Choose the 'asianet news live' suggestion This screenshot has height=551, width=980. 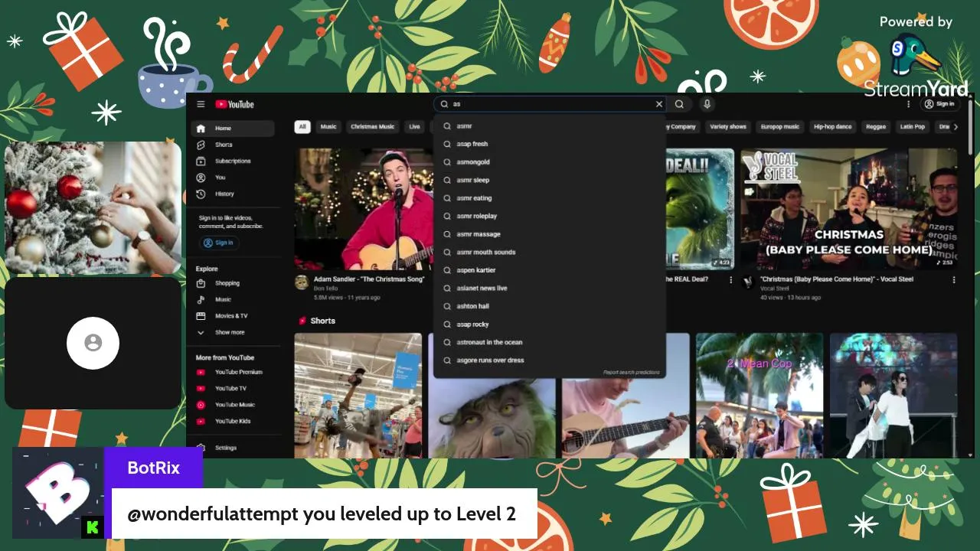(x=549, y=289)
